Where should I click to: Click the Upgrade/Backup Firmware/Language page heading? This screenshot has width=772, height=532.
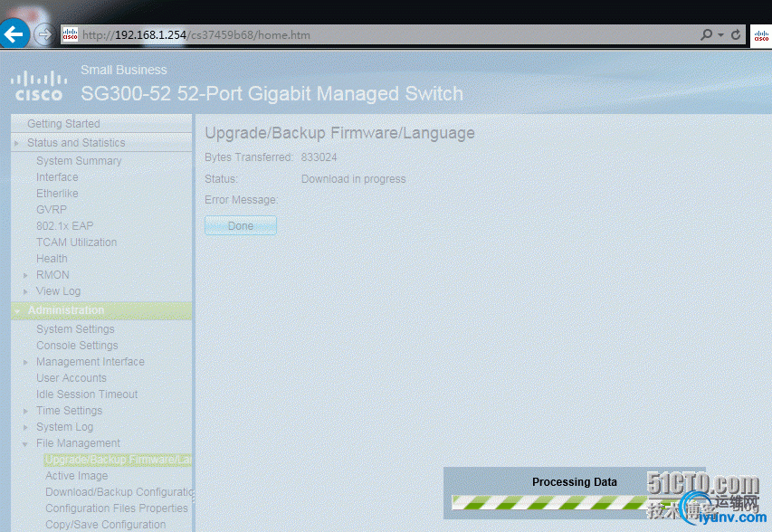[x=339, y=133]
